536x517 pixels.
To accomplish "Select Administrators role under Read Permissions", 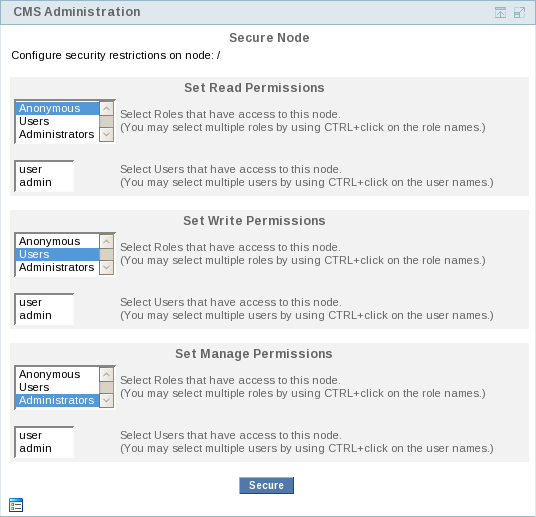I will [x=57, y=134].
